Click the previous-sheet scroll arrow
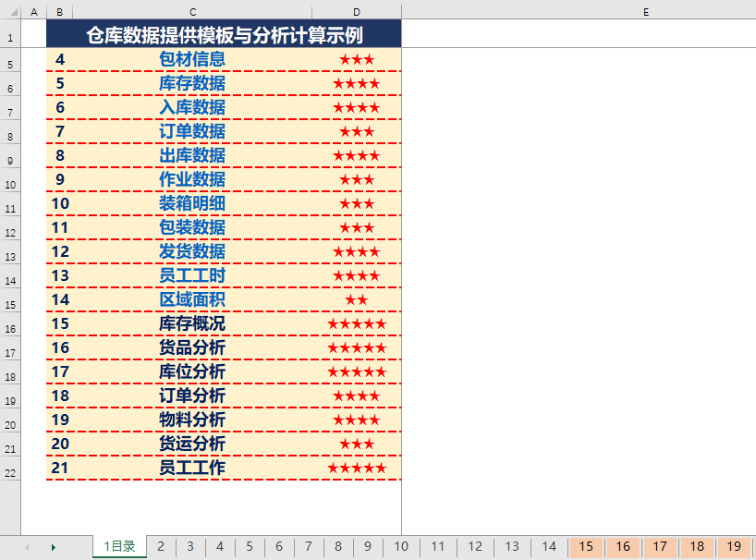 27,547
